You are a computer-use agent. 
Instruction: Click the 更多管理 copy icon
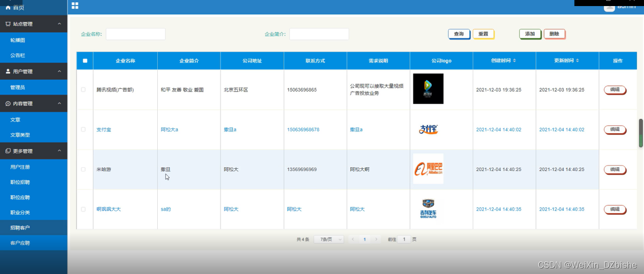8,151
